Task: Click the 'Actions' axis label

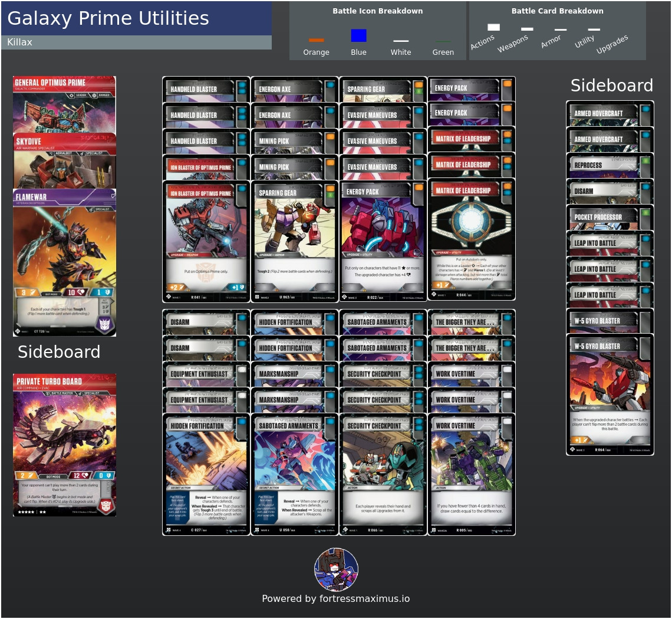Action: point(483,42)
